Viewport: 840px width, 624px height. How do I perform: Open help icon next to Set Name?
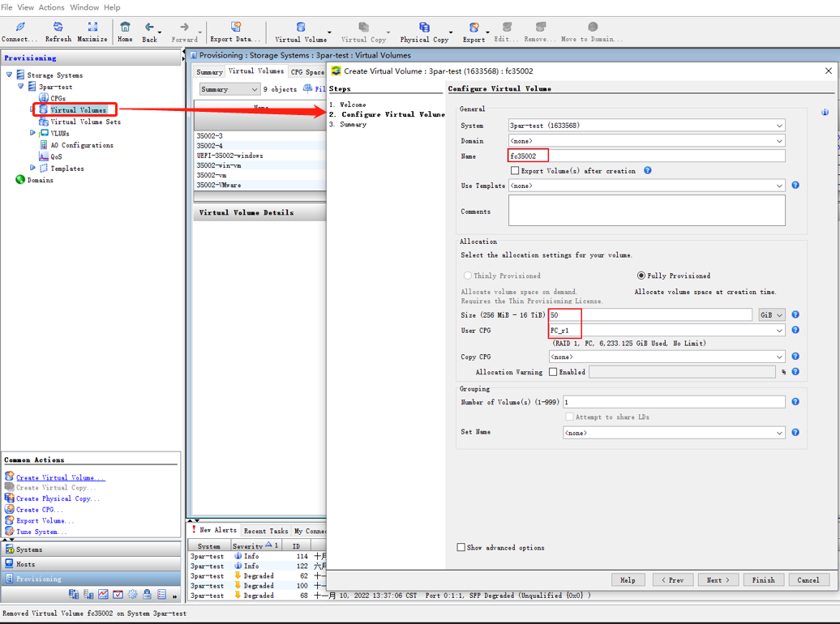point(795,432)
